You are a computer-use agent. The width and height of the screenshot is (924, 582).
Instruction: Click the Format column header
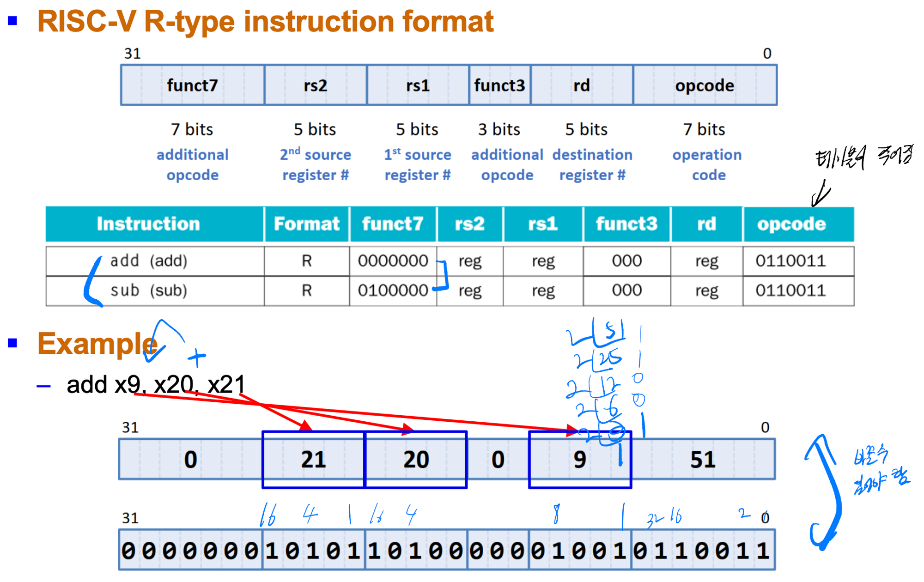[x=306, y=224]
